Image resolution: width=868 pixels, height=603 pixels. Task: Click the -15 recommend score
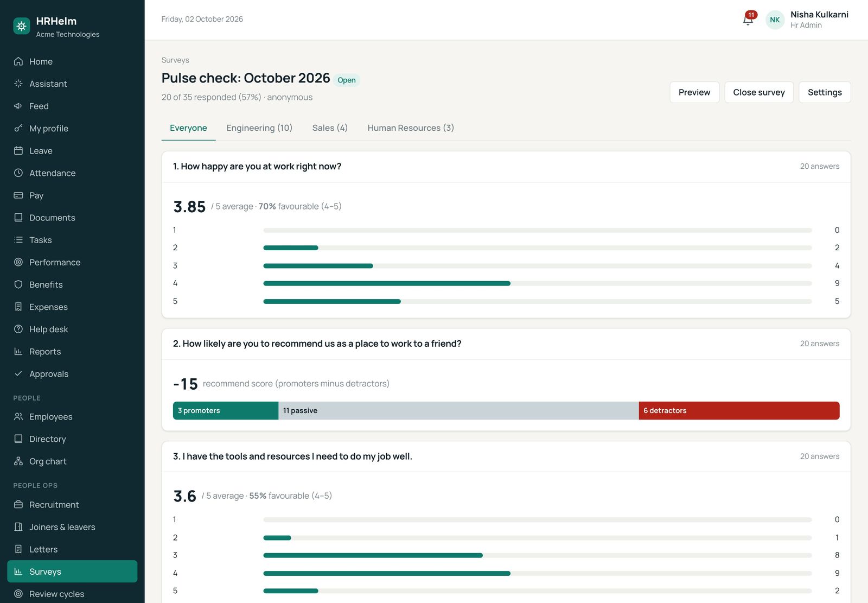pyautogui.click(x=186, y=384)
